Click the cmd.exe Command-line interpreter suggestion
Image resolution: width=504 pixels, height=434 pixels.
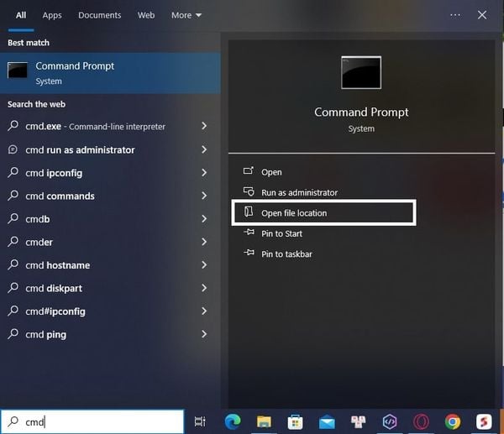(x=110, y=126)
